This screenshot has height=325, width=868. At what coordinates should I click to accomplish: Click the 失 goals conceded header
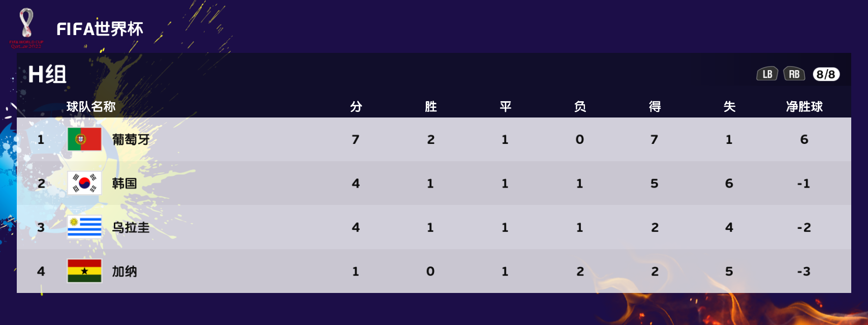729,106
